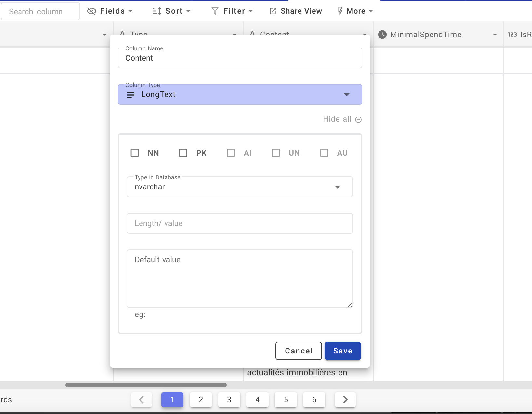This screenshot has height=414, width=532.
Task: Click the Cancel button
Action: click(298, 351)
